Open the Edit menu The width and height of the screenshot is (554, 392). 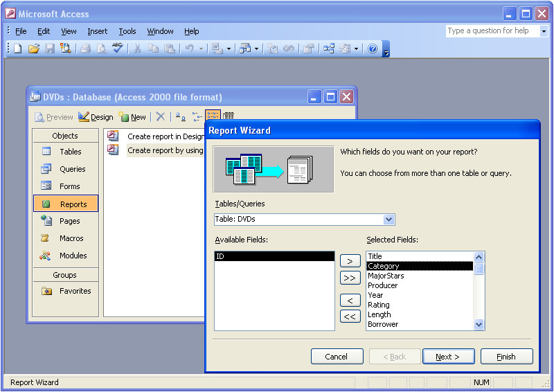coord(44,31)
